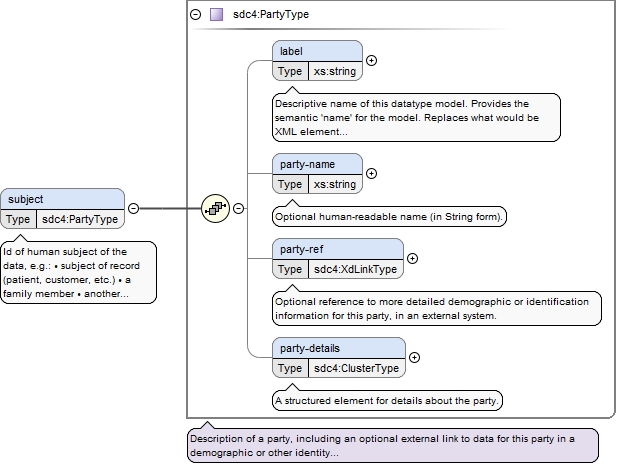Select the party-ref element header
The width and height of the screenshot is (617, 466).
[x=338, y=249]
